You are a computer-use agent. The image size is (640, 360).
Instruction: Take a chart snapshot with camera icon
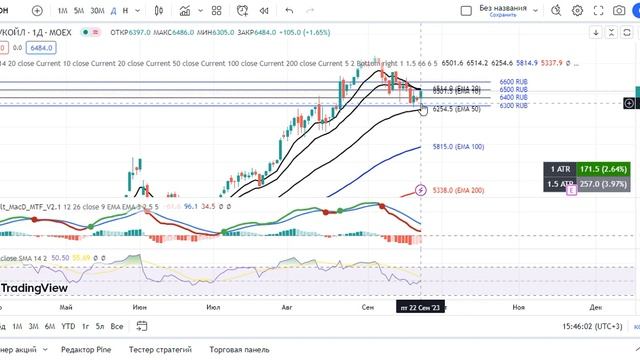(619, 11)
